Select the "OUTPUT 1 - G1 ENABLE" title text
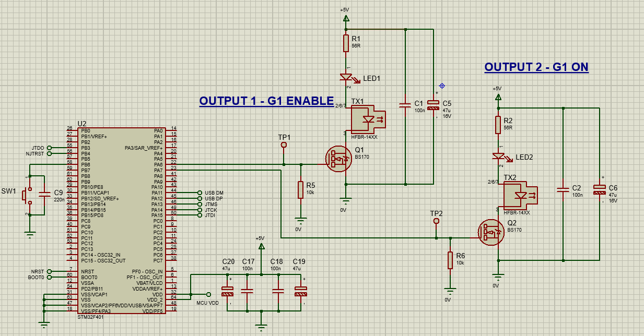644x336 pixels. (x=266, y=101)
